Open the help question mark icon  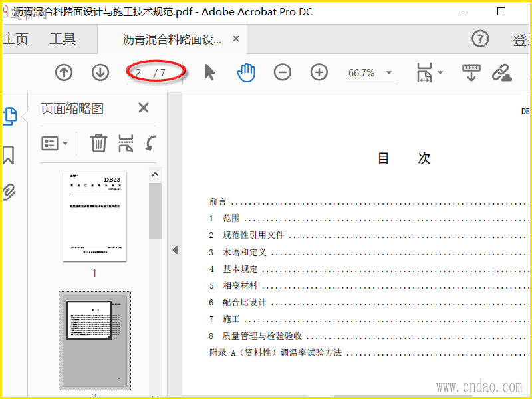coord(480,39)
